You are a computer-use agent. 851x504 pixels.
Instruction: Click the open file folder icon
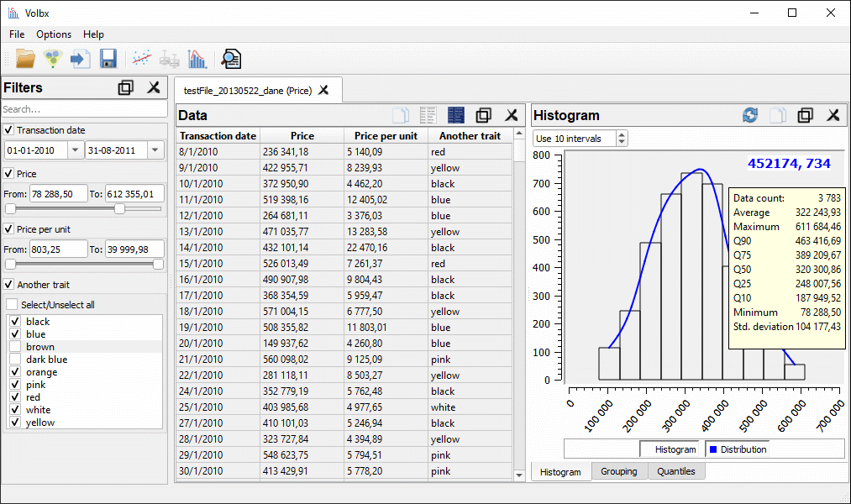pos(25,59)
